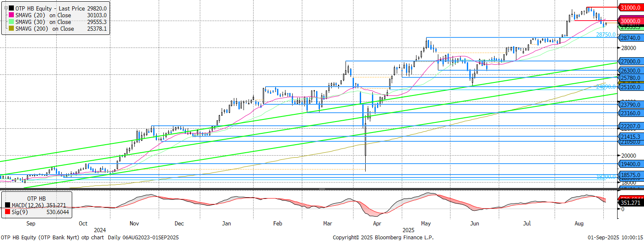Image resolution: width=644 pixels, height=241 pixels.
Task: Click the Jun month axis label
Action: click(475, 224)
